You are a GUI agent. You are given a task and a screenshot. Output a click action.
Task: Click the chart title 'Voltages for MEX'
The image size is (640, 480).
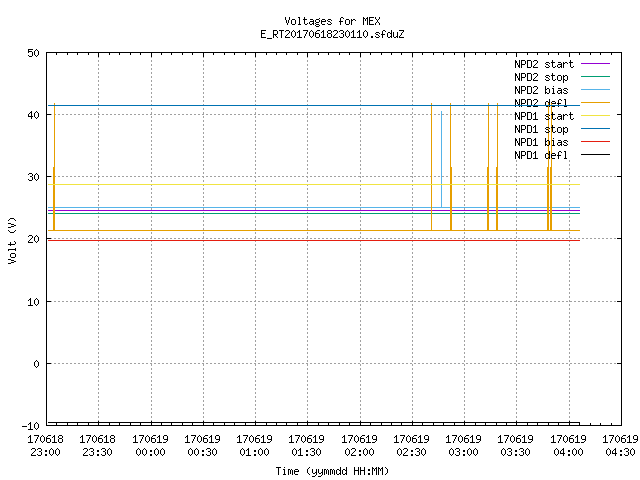point(332,21)
